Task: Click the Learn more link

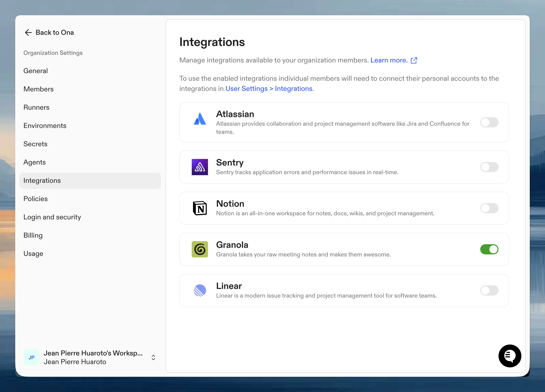Action: (388, 60)
